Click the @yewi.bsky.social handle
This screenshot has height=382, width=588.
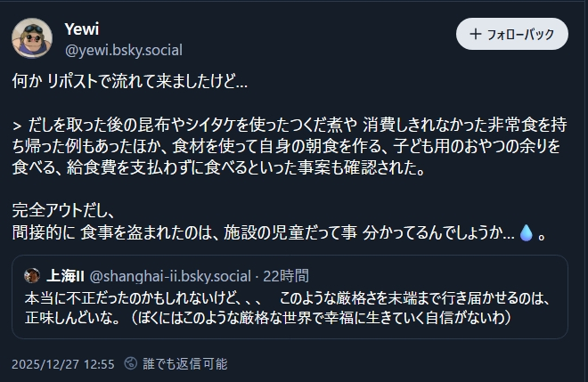pyautogui.click(x=123, y=51)
